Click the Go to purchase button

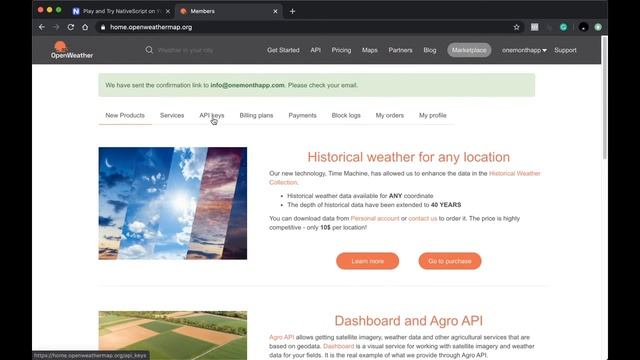(450, 261)
